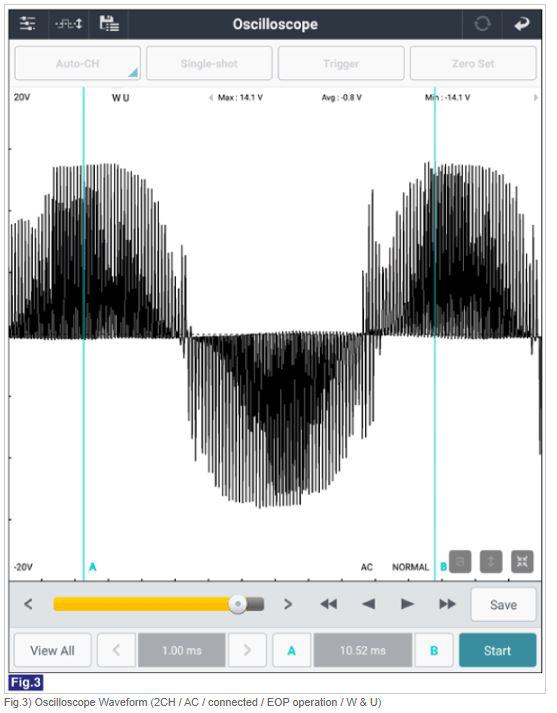Open the settings sliders icon
This screenshot has height=713, width=557.
point(28,24)
